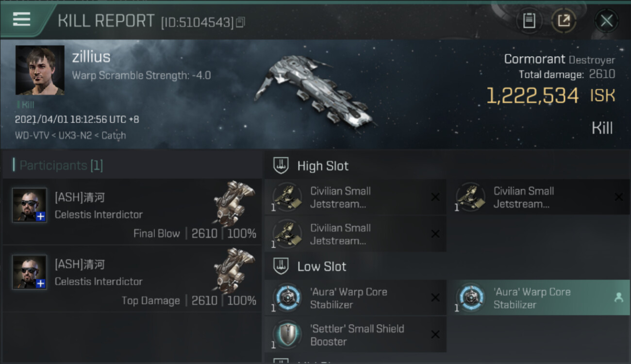Click the person icon on highlighted stabilizer
The height and width of the screenshot is (364, 631).
click(x=618, y=298)
